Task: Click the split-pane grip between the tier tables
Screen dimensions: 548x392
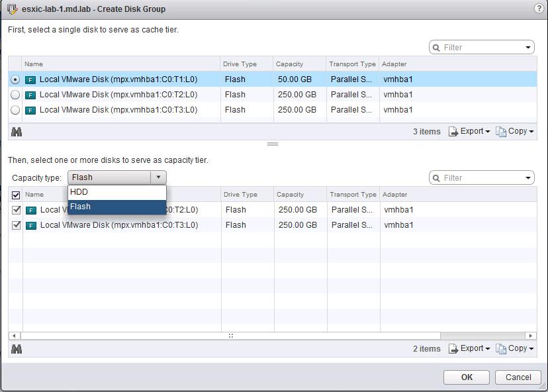Action: click(273, 144)
